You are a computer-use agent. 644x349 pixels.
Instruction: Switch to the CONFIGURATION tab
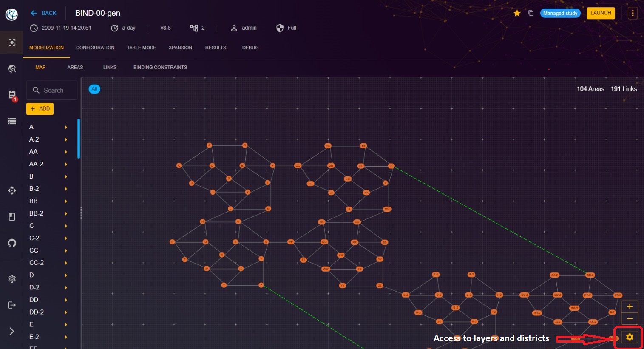[95, 48]
